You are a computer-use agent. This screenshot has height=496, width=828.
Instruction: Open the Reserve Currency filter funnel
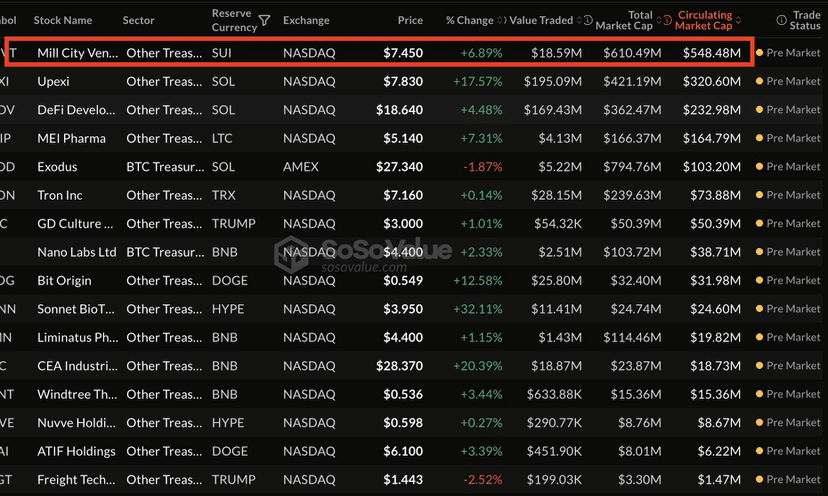(x=265, y=20)
